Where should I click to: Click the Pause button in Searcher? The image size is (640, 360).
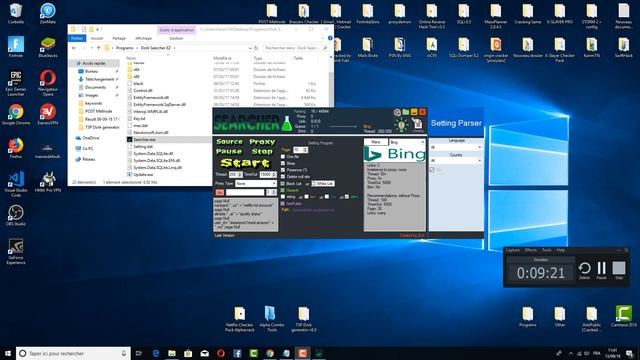click(229, 151)
